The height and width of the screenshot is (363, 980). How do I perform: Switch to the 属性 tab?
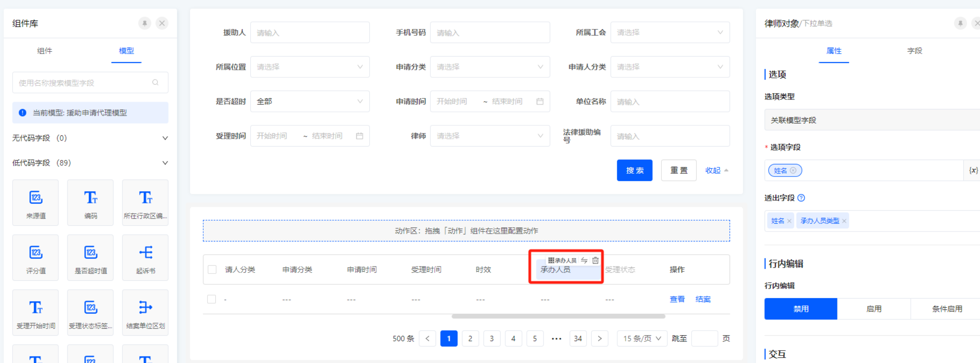pos(834,51)
